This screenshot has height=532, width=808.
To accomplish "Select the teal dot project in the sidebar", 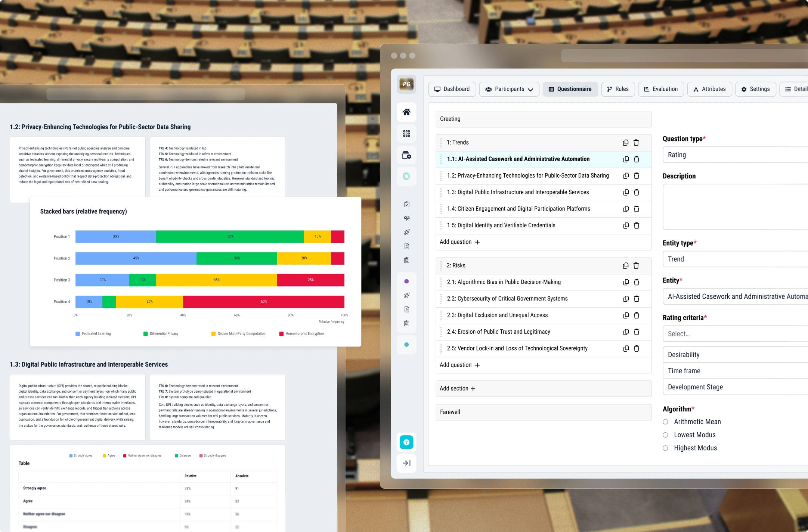I will [406, 345].
